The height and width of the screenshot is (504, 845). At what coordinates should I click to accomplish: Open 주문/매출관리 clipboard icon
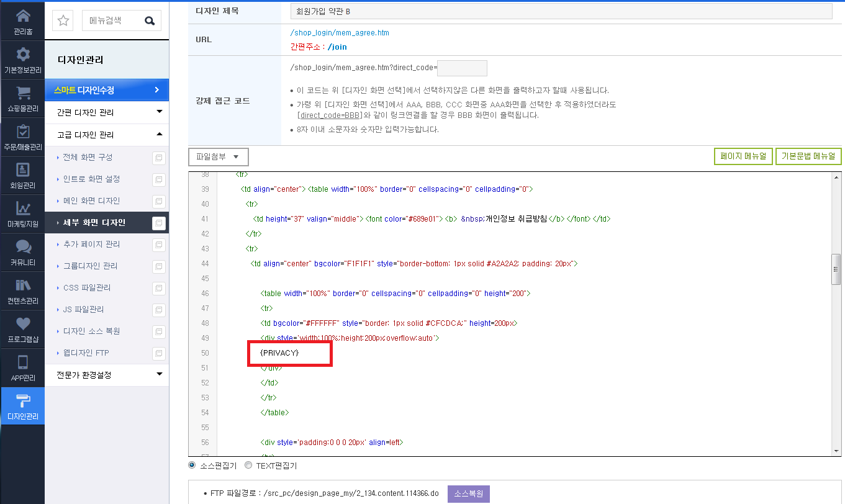tap(22, 131)
